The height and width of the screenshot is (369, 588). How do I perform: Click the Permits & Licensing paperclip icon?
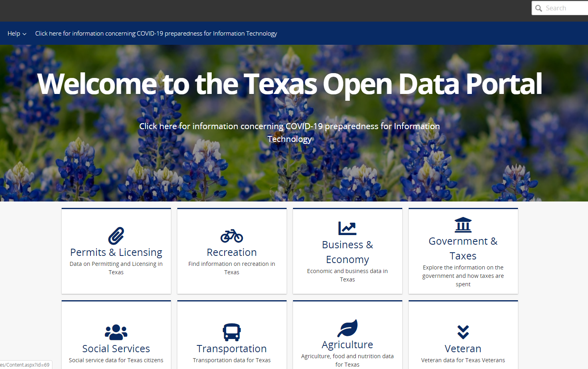click(x=116, y=236)
